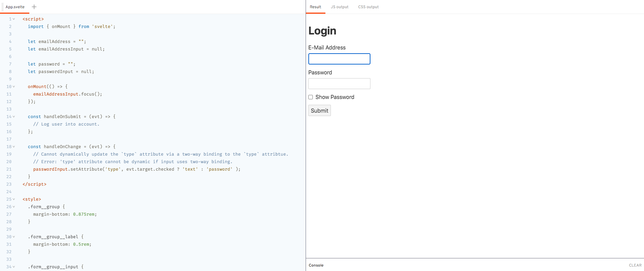Click the Login heading
Viewport: 644px width, 271px height.
click(322, 31)
